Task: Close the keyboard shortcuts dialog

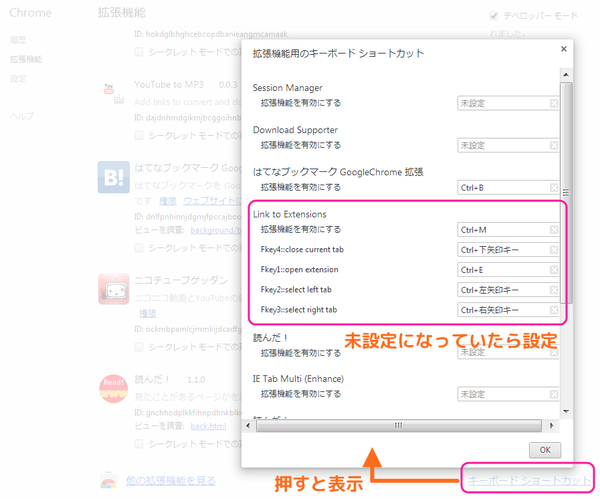Action: click(563, 49)
